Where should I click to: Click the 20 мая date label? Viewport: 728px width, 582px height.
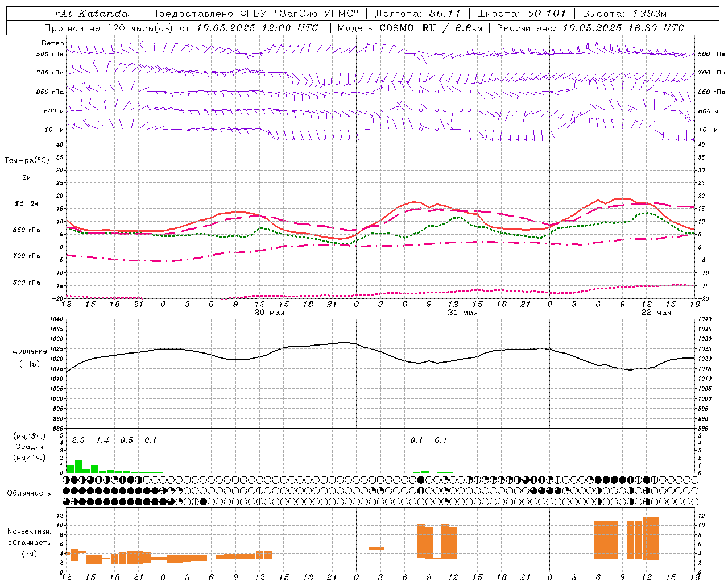[x=270, y=312]
